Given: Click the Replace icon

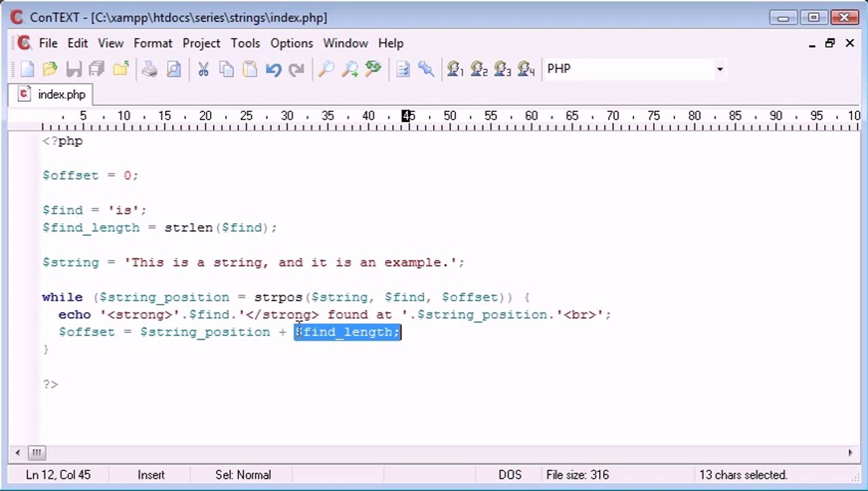Looking at the screenshot, I should click(373, 69).
